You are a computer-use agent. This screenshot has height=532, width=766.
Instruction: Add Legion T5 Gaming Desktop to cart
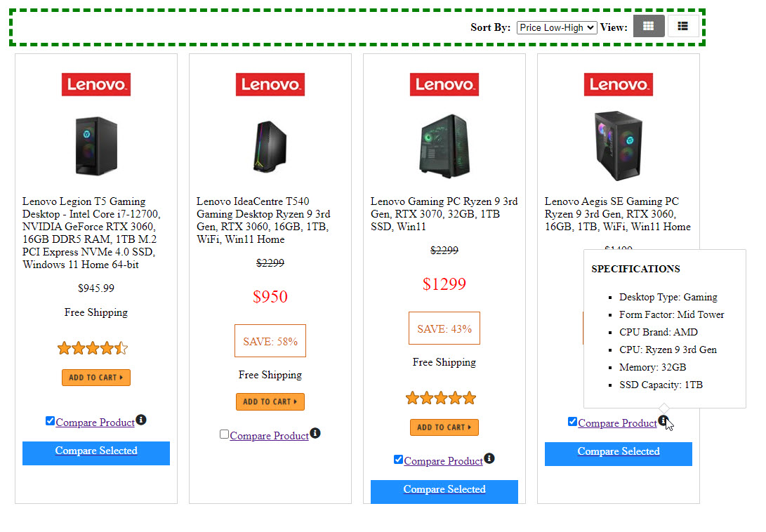pyautogui.click(x=96, y=378)
